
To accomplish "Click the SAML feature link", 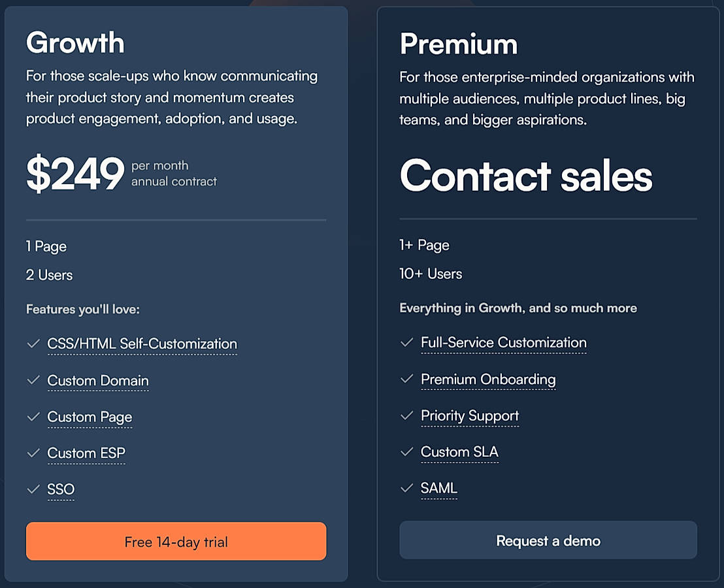I will coord(439,488).
